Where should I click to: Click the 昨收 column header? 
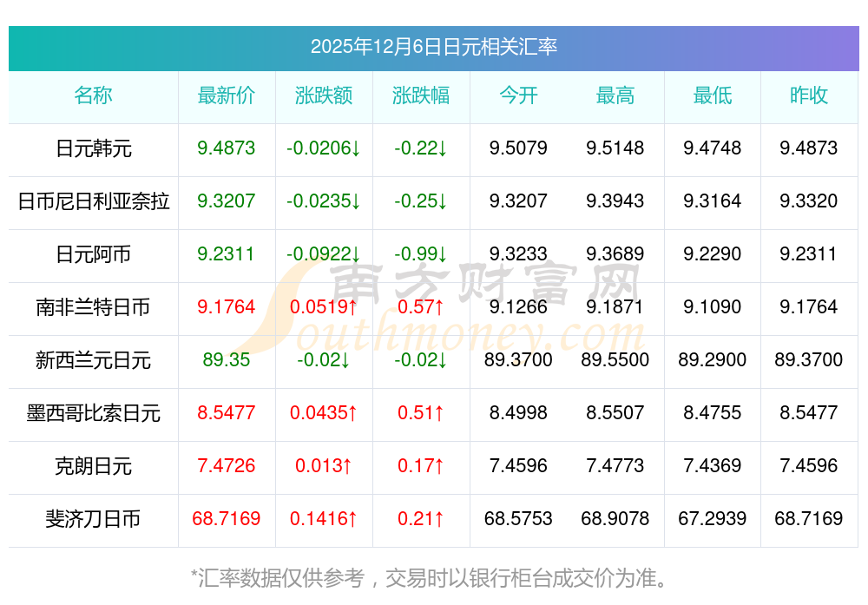(x=809, y=95)
